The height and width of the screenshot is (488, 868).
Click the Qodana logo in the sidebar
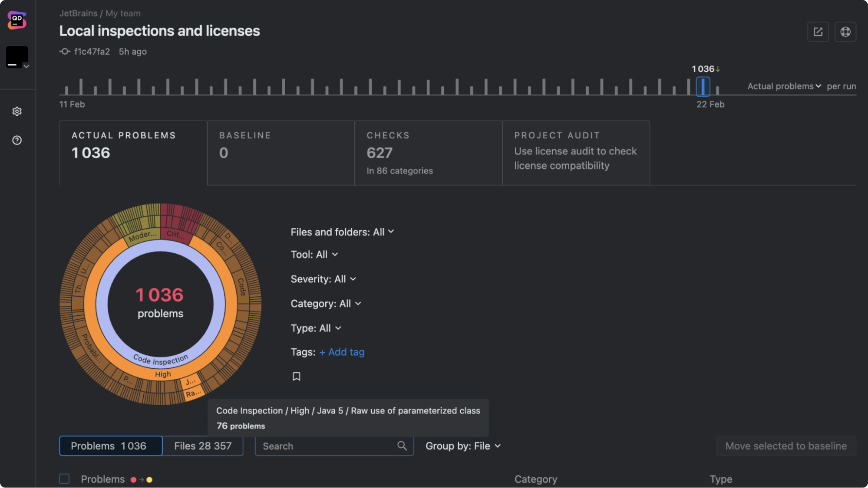point(17,20)
